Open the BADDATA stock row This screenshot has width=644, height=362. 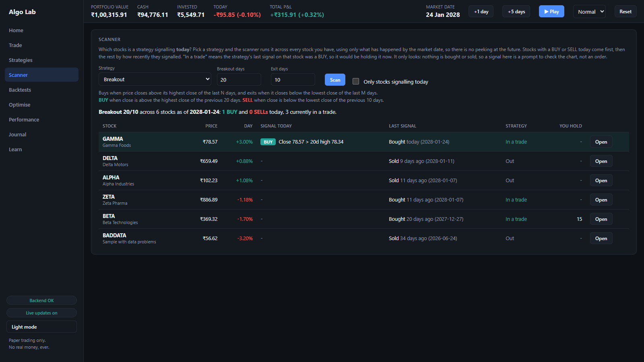click(x=601, y=238)
